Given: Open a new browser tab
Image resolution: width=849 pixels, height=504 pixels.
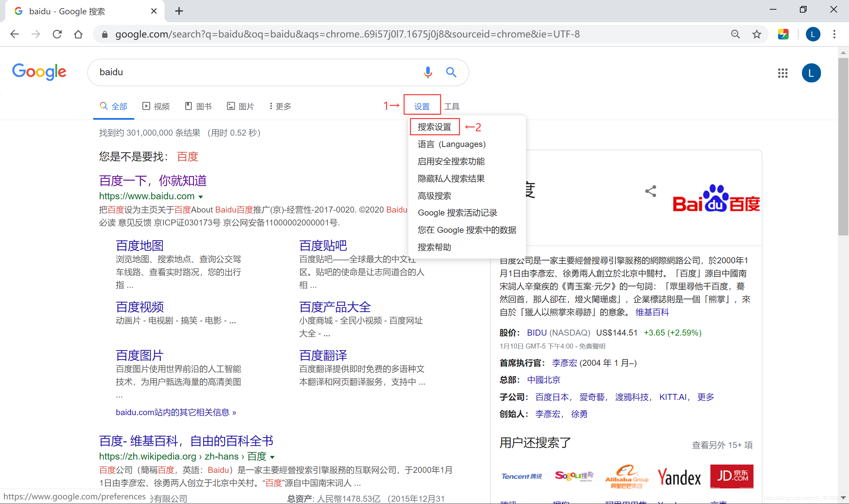Looking at the screenshot, I should 179,11.
